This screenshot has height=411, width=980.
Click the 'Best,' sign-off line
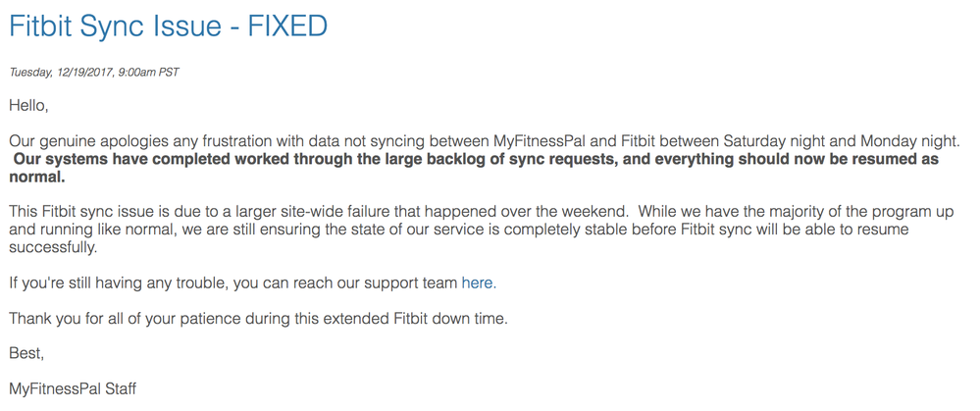26,353
